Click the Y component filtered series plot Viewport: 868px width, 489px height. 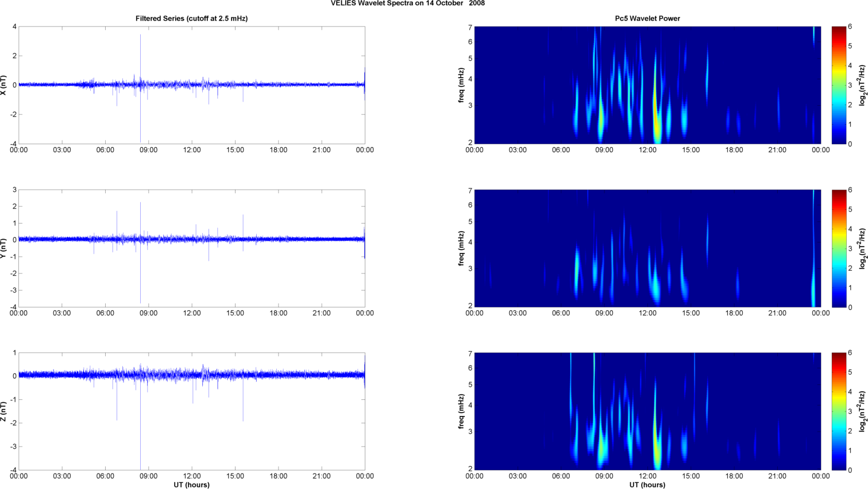192,248
